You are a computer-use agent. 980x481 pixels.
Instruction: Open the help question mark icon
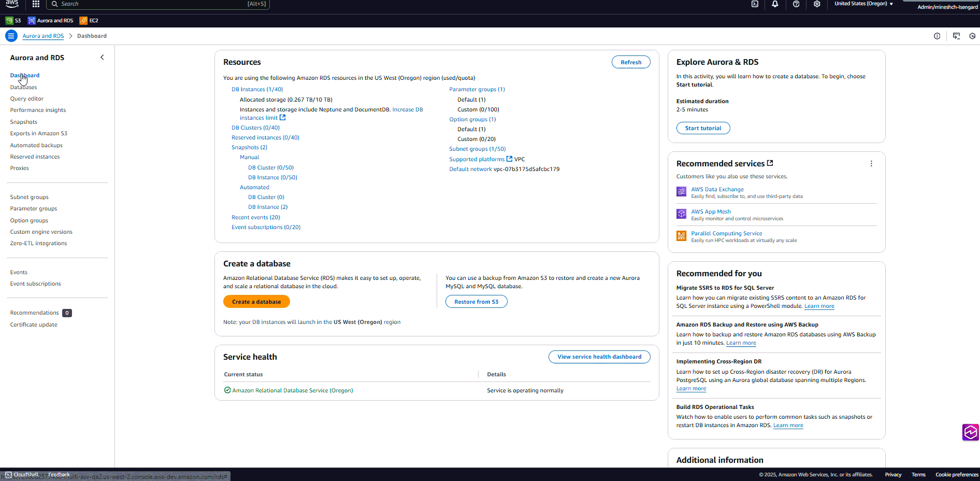(x=796, y=4)
